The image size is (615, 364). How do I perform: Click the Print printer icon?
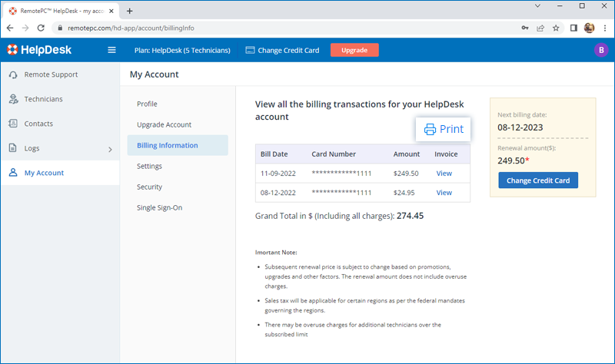click(x=430, y=129)
